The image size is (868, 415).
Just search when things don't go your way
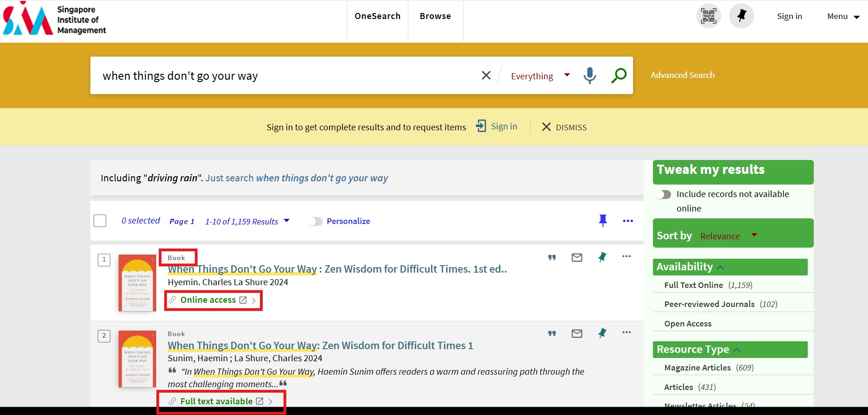297,178
